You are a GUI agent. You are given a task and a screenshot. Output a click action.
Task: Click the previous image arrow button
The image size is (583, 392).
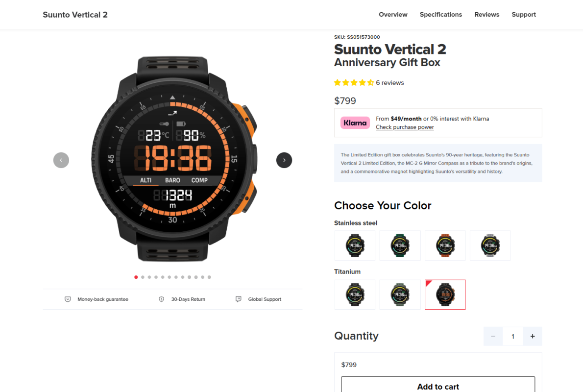(x=61, y=160)
